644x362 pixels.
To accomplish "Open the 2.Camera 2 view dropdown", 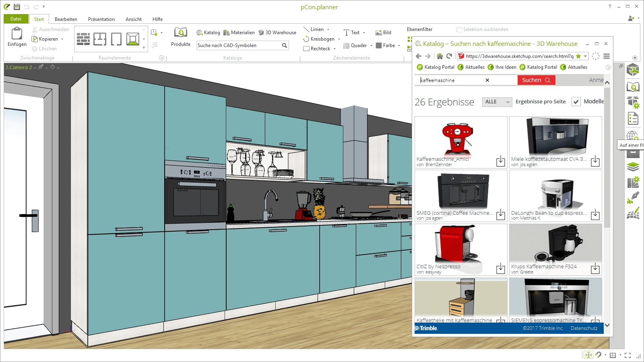I will click(35, 68).
